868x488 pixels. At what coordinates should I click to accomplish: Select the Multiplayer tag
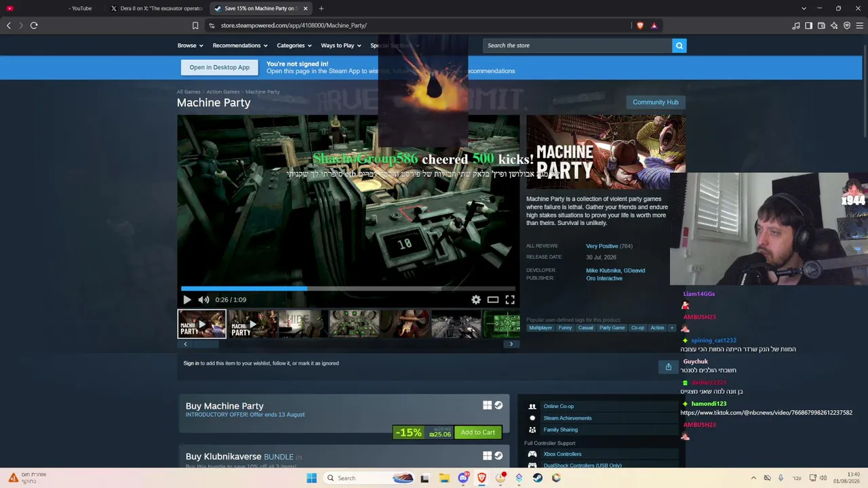click(540, 328)
